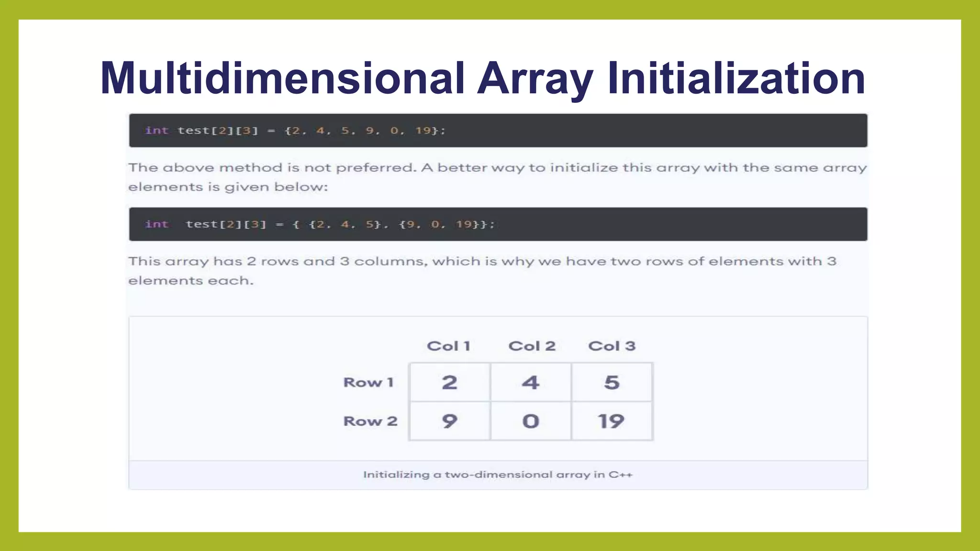Screen dimensions: 980x551
Task: Click the 'Col 1' column header
Action: click(x=449, y=346)
